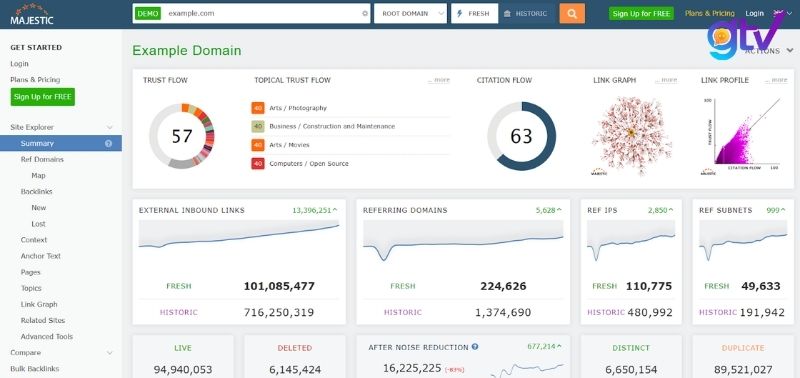Expand the Compare section chevron
Image resolution: width=800 pixels, height=378 pixels.
click(x=109, y=352)
